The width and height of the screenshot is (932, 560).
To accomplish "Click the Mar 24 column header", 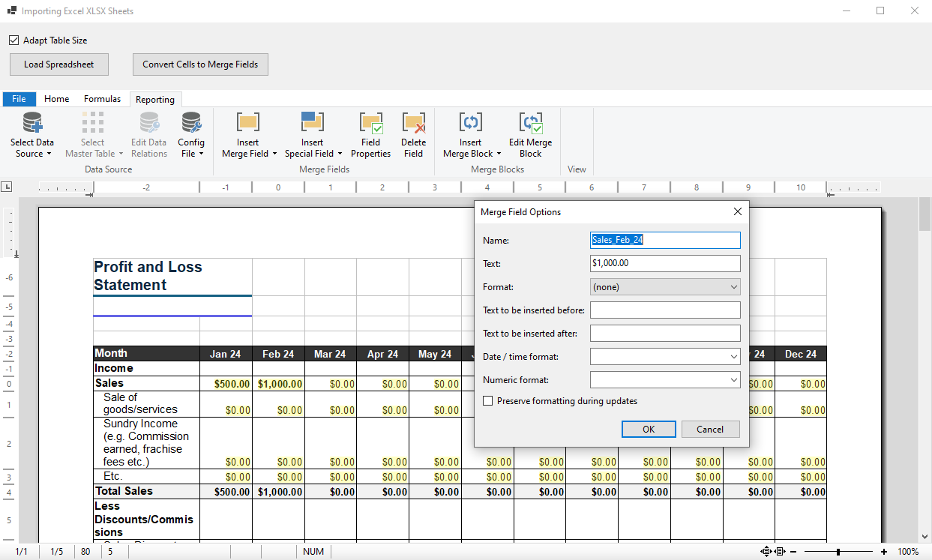I will point(330,354).
